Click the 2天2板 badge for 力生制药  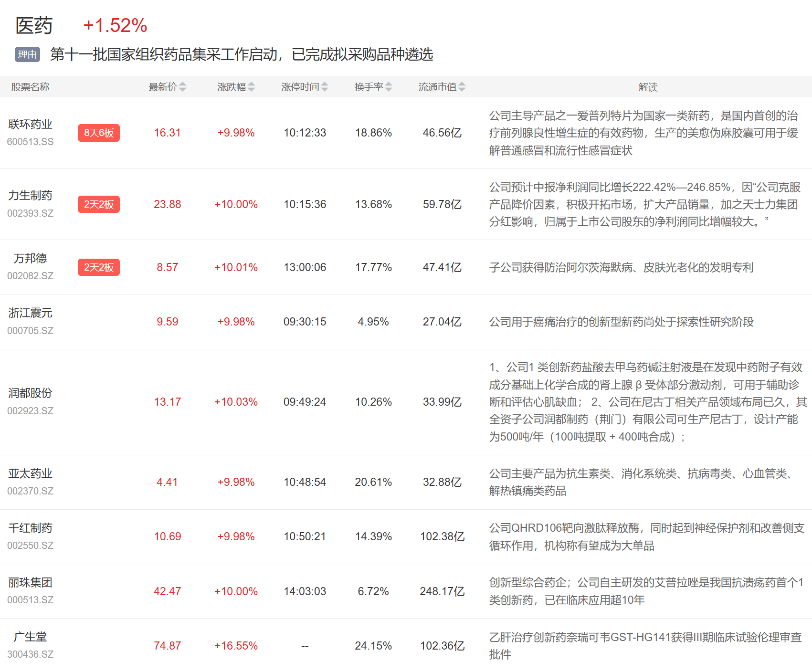coord(98,204)
